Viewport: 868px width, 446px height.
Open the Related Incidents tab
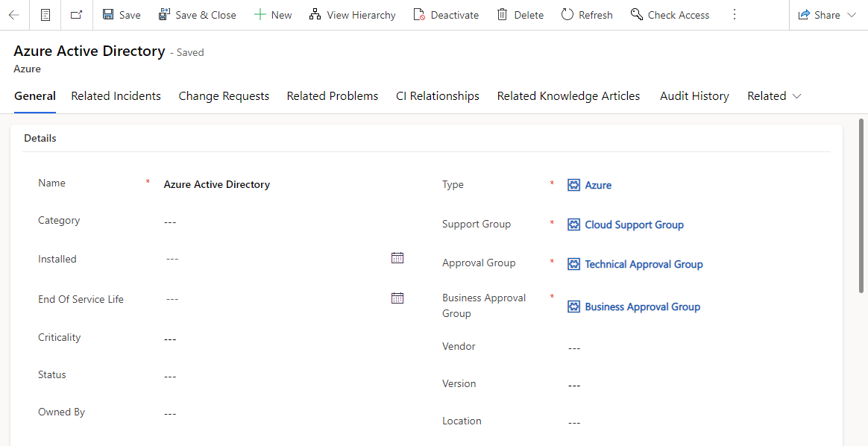tap(116, 96)
